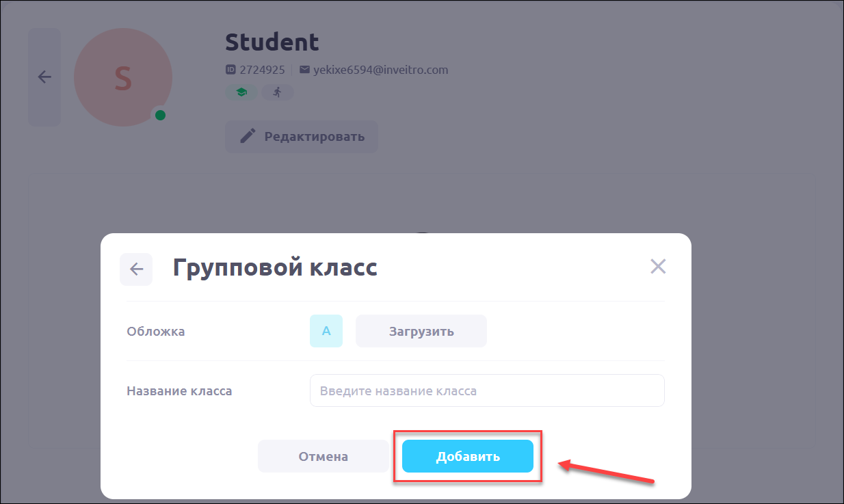
Task: Click the running person badge
Action: pyautogui.click(x=277, y=92)
